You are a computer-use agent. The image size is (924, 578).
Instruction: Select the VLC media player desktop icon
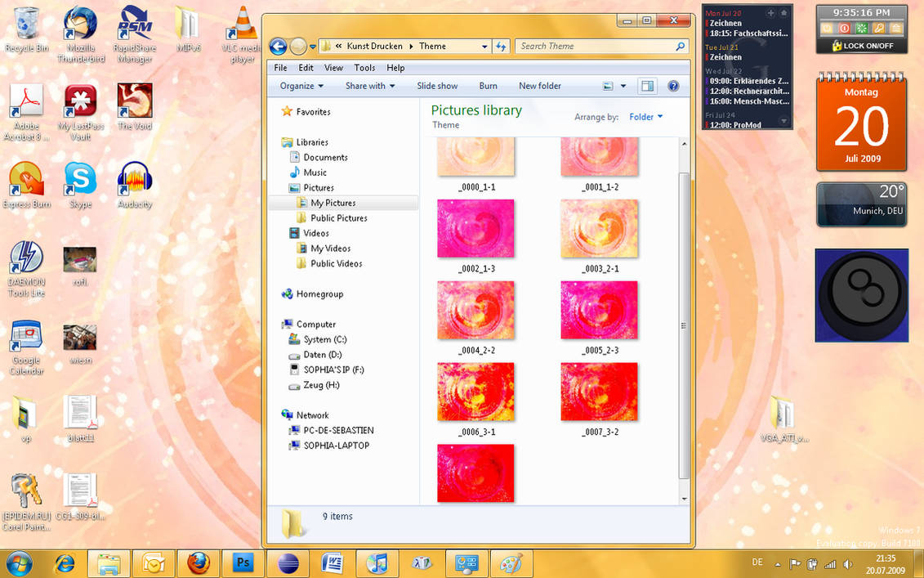click(243, 34)
